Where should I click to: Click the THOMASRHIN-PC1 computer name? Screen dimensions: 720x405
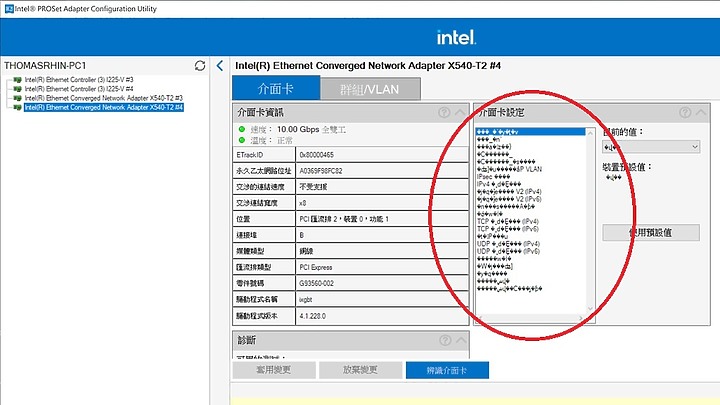click(x=45, y=66)
